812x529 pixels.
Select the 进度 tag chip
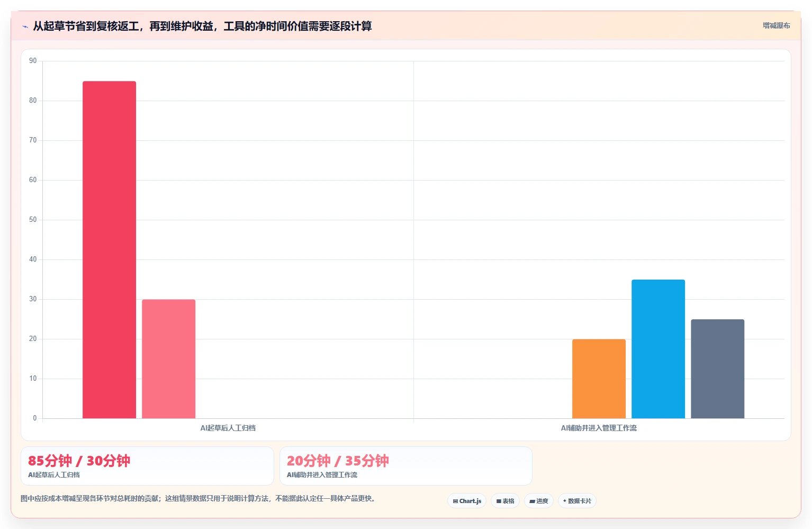[539, 501]
